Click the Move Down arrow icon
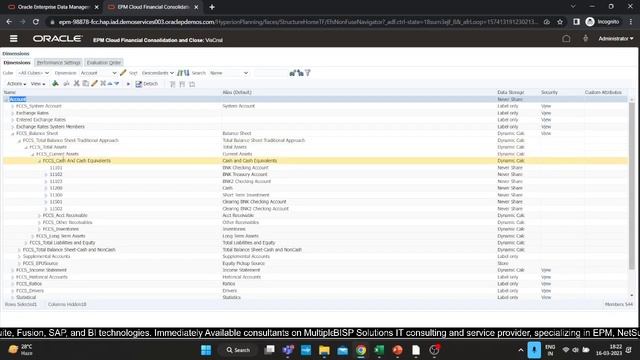 pyautogui.click(x=117, y=84)
